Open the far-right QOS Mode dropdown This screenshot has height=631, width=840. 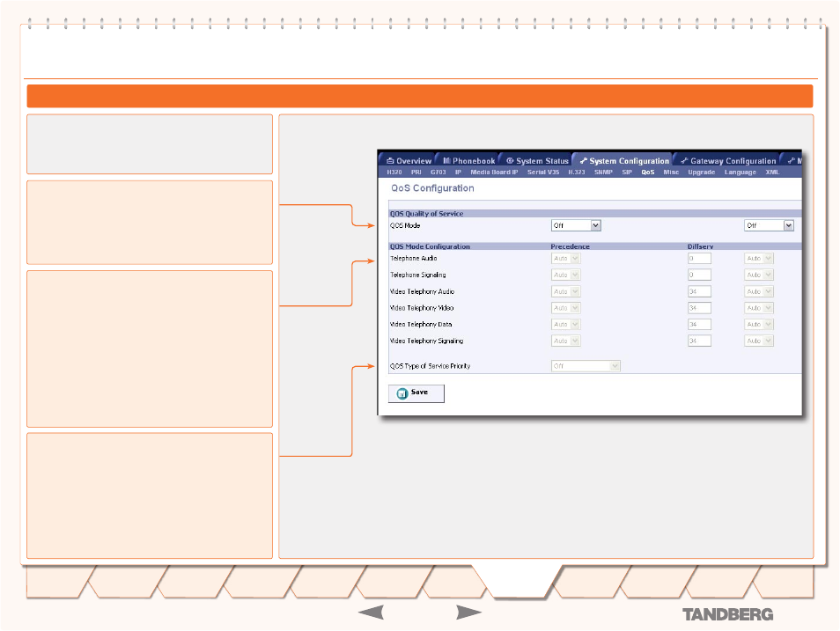[769, 225]
